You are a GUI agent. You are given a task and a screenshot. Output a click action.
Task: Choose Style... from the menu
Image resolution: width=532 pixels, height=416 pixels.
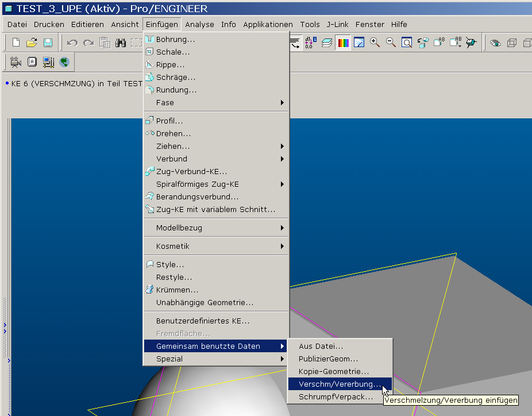[x=216, y=264]
